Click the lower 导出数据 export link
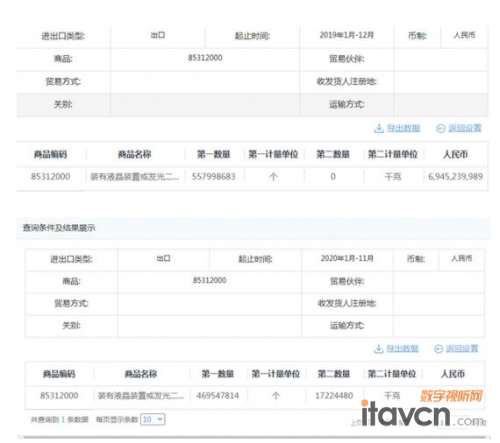500x443 pixels. (402, 349)
